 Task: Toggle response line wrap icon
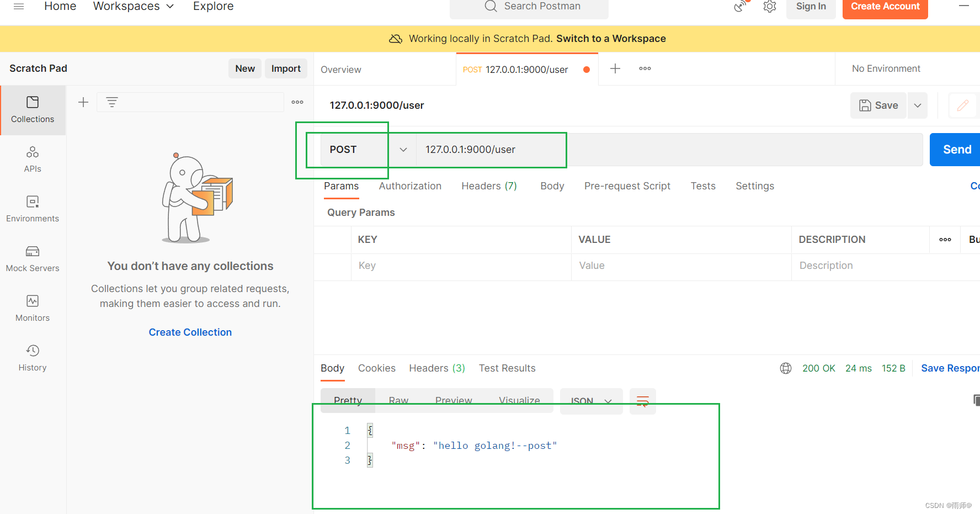pos(643,401)
